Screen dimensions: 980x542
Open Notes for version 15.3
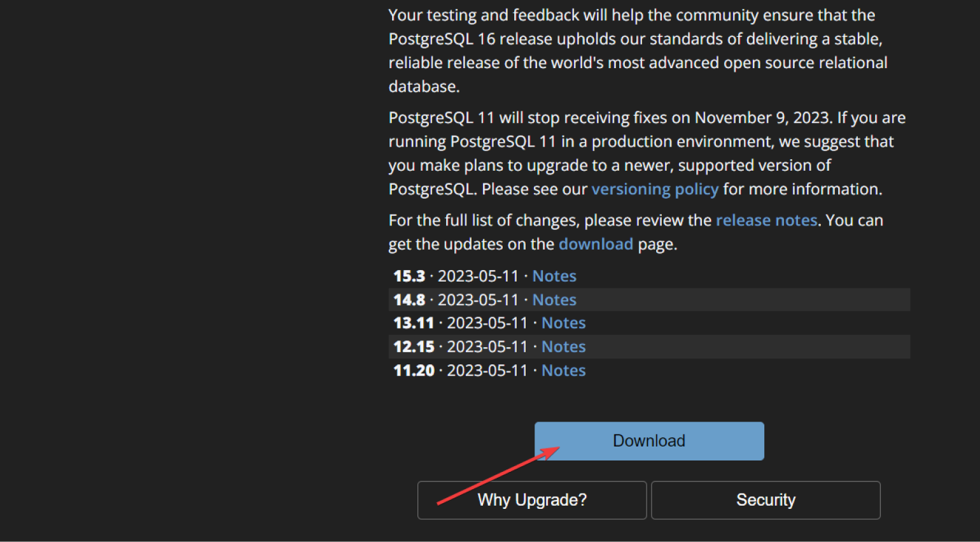pos(554,276)
